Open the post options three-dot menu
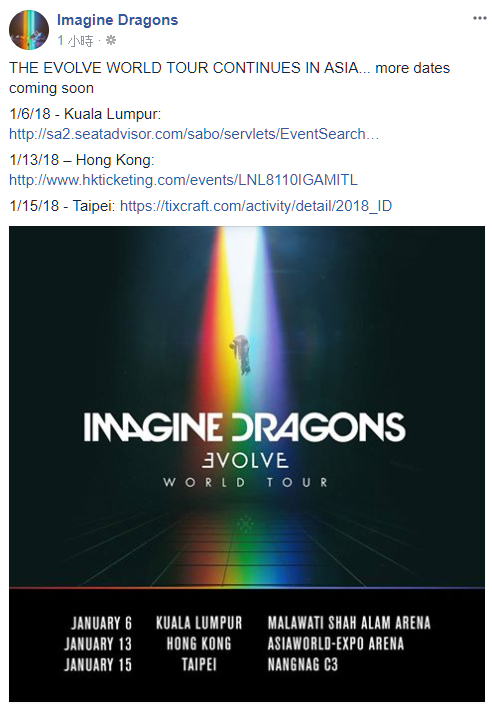 [x=479, y=19]
